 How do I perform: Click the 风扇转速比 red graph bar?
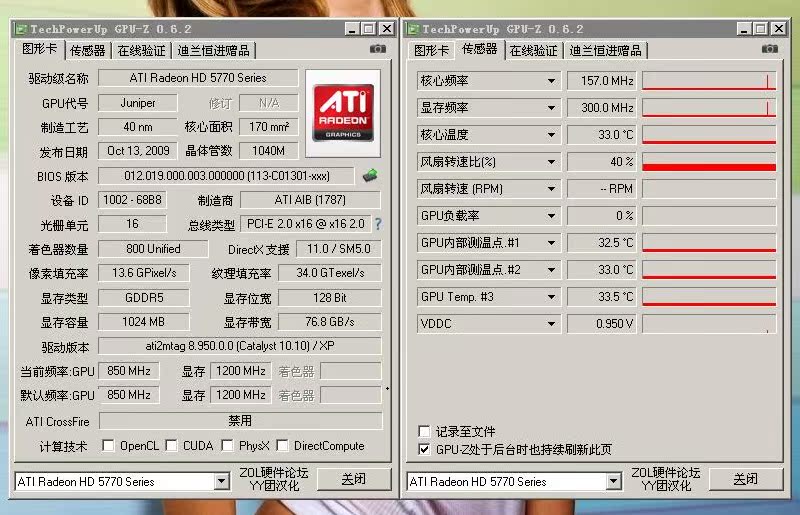click(709, 166)
